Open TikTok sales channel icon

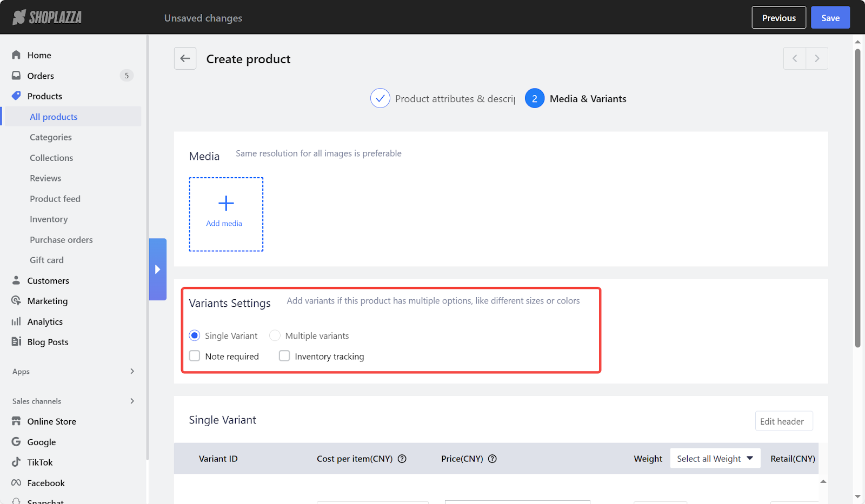[x=16, y=462]
